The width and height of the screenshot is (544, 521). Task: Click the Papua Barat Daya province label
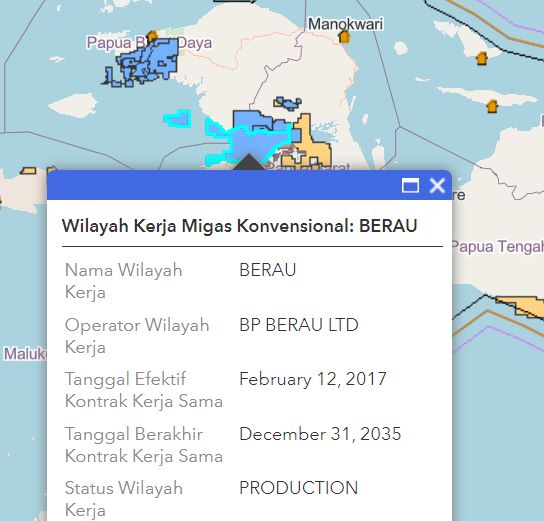149,43
